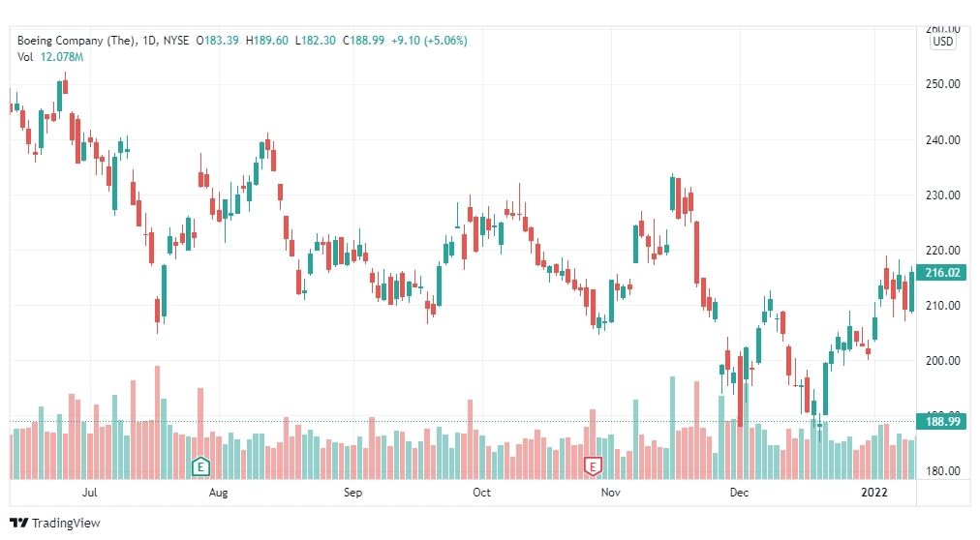The image size is (980, 540).
Task: Select the USD currency label
Action: [x=942, y=42]
